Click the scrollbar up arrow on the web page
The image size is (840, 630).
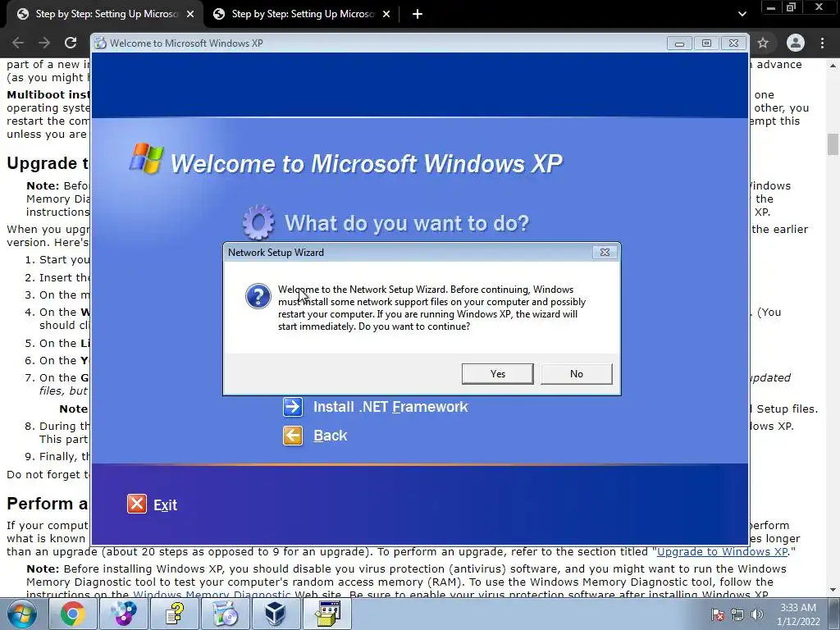coord(833,66)
